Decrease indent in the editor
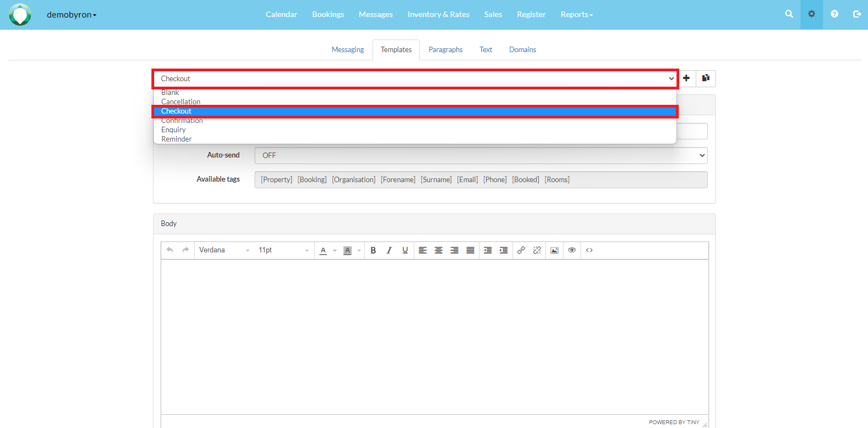This screenshot has width=868, height=428. (488, 250)
